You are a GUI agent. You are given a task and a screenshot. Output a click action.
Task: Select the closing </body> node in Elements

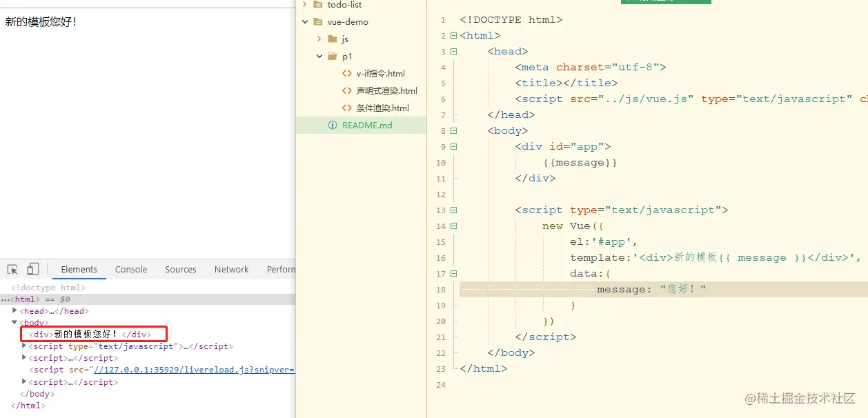point(37,394)
